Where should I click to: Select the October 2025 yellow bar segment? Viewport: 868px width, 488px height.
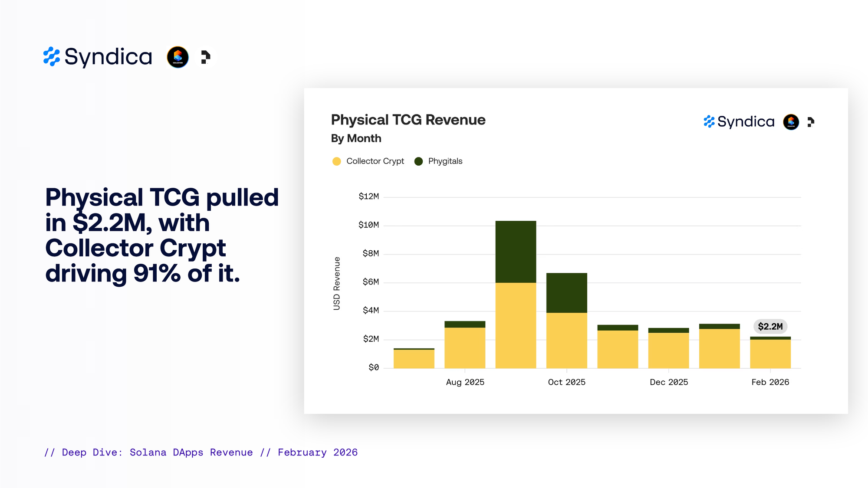point(566,341)
